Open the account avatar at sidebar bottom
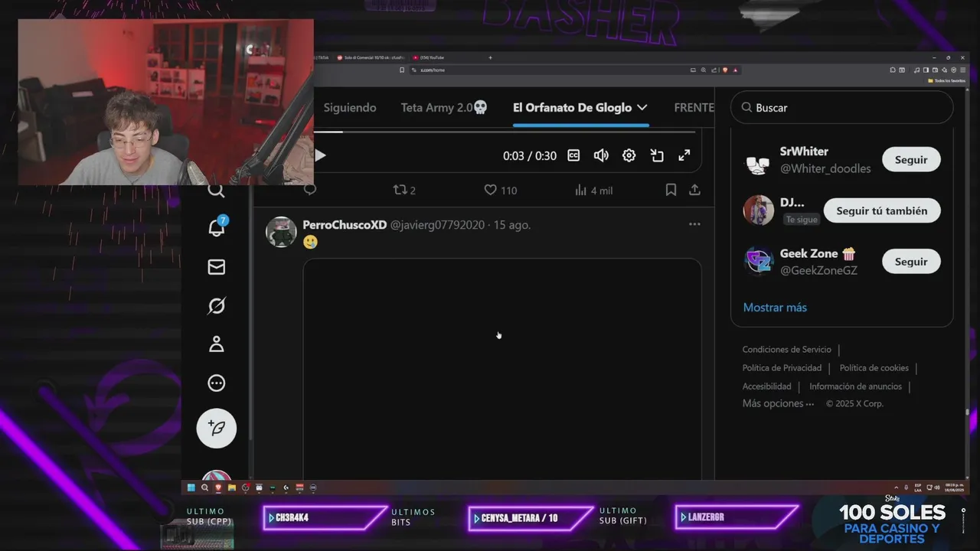 click(217, 477)
